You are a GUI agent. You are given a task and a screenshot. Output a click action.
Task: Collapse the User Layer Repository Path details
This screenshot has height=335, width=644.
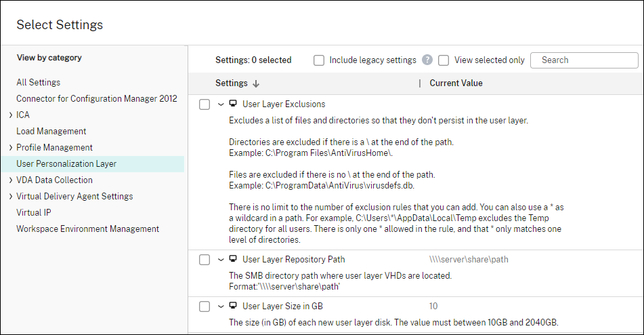pos(221,259)
